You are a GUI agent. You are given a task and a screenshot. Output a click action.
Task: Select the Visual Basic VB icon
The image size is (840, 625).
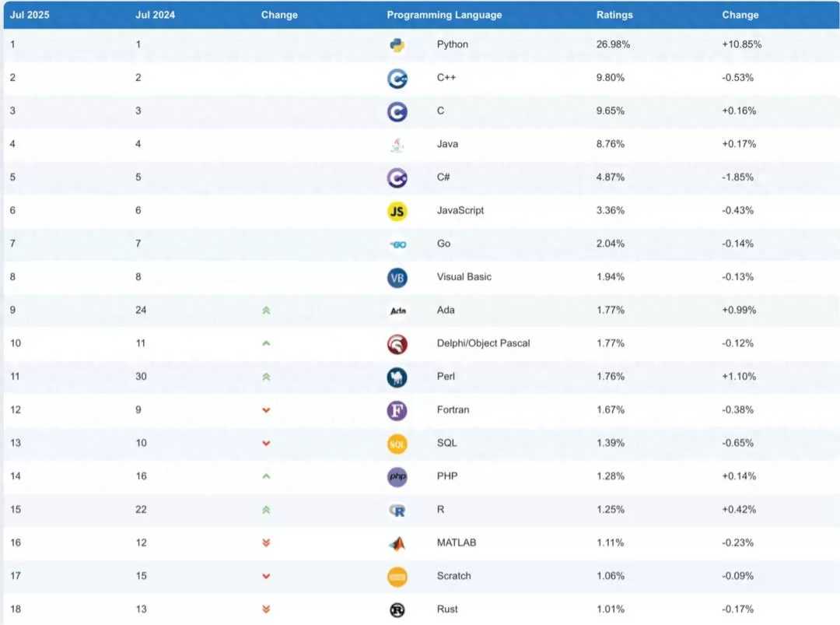[397, 278]
